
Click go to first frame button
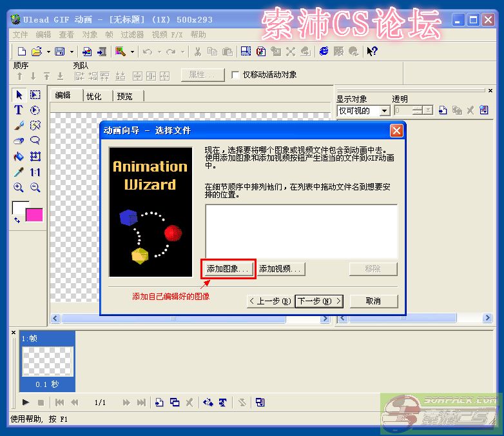60,402
